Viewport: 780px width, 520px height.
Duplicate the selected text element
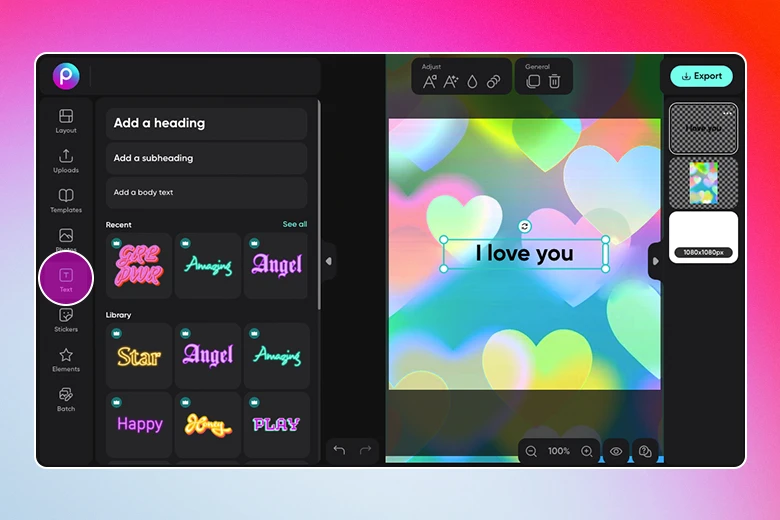533,82
